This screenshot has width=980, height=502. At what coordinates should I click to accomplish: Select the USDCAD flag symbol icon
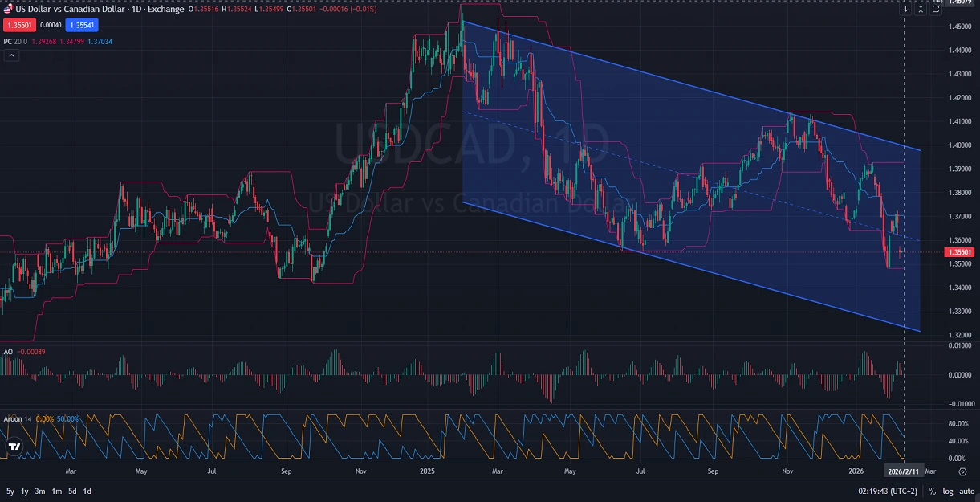tap(8, 9)
